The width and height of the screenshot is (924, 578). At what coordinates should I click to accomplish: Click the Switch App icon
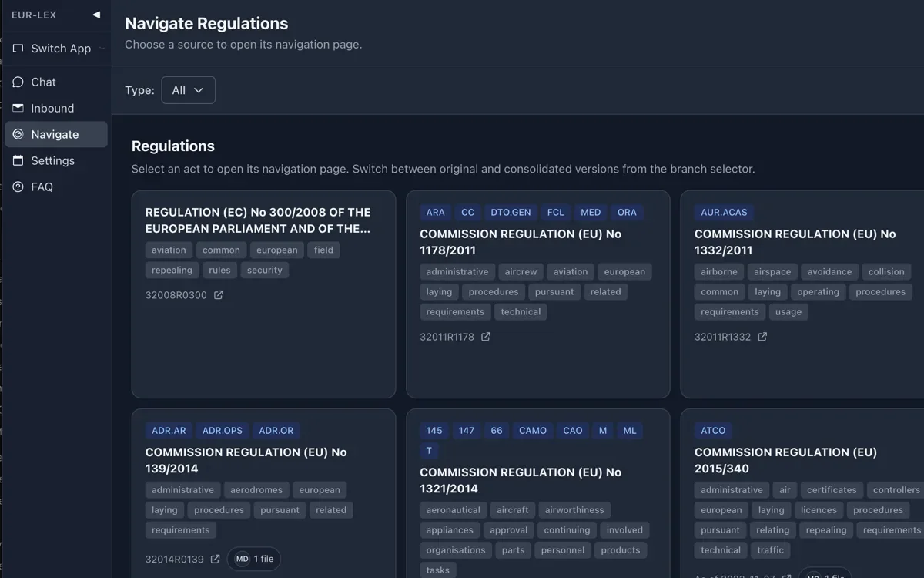click(18, 48)
